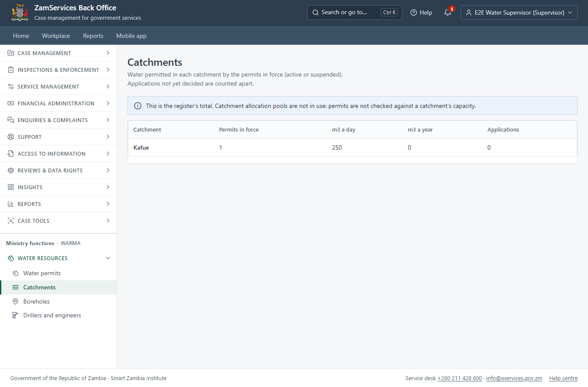Click the Water permits droplet icon
The height and width of the screenshot is (387, 588).
[x=15, y=273]
